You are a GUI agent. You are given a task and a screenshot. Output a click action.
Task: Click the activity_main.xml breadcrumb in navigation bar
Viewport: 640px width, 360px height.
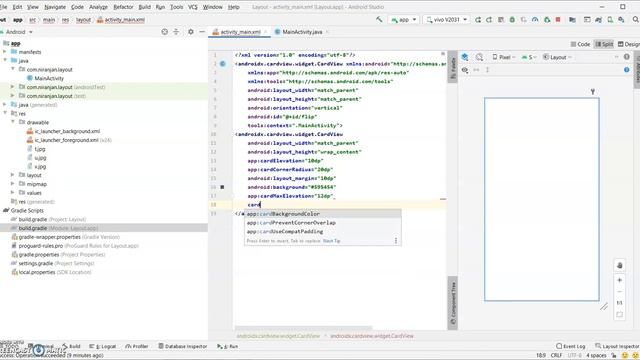point(121,20)
